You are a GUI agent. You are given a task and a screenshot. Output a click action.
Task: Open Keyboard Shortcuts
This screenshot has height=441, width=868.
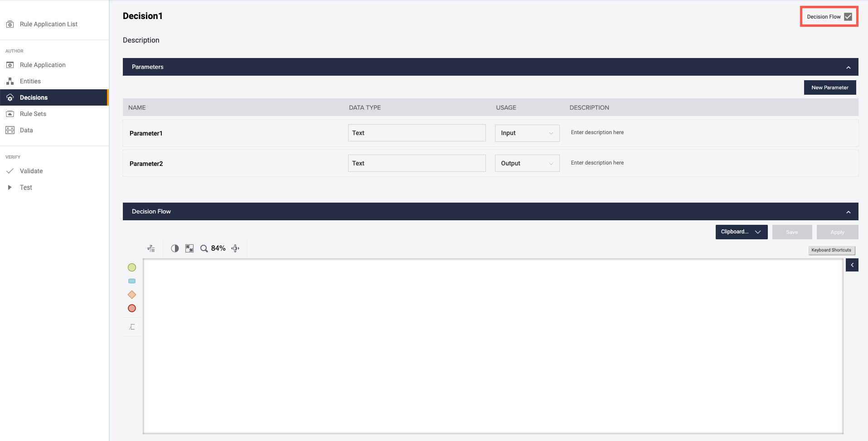tap(831, 250)
